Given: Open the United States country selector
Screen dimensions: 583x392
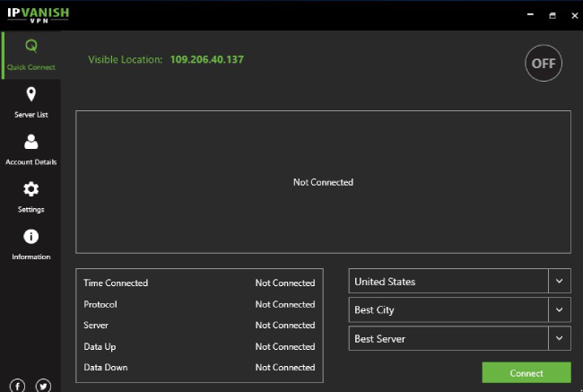Looking at the screenshot, I should [459, 281].
